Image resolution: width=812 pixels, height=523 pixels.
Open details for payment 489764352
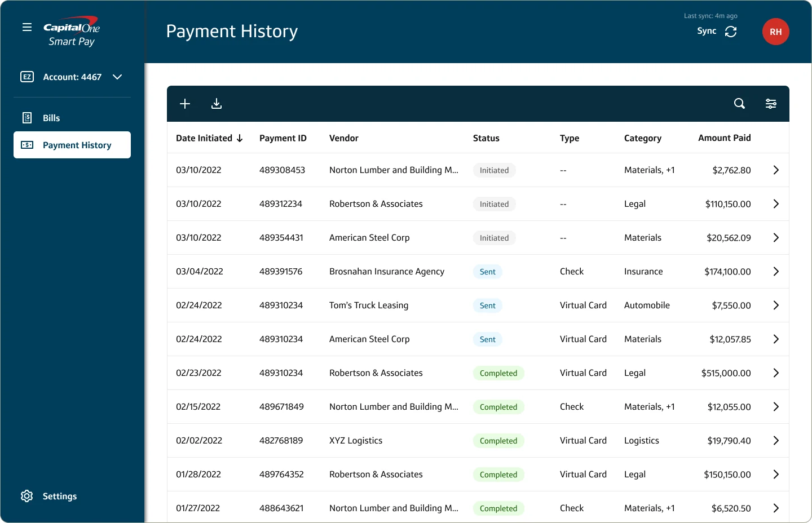pyautogui.click(x=776, y=475)
